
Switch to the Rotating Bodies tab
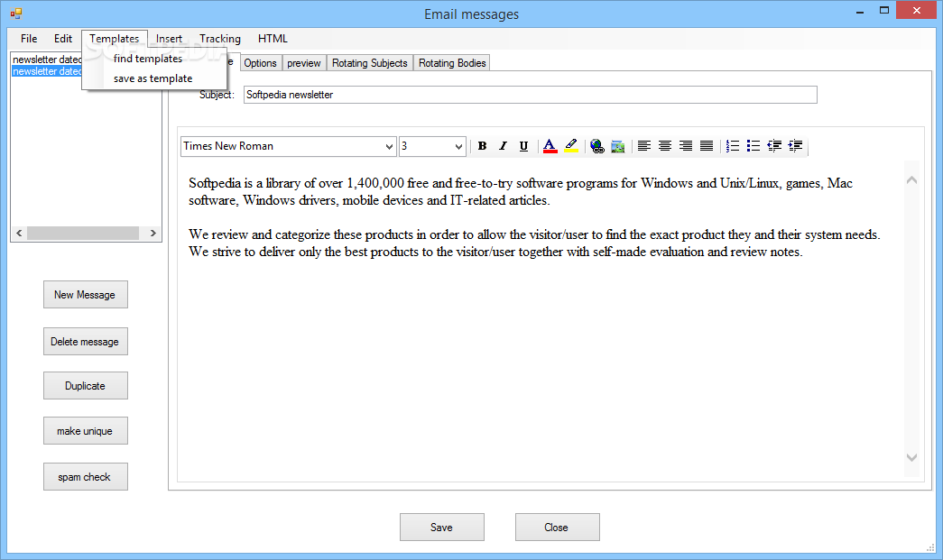(452, 63)
